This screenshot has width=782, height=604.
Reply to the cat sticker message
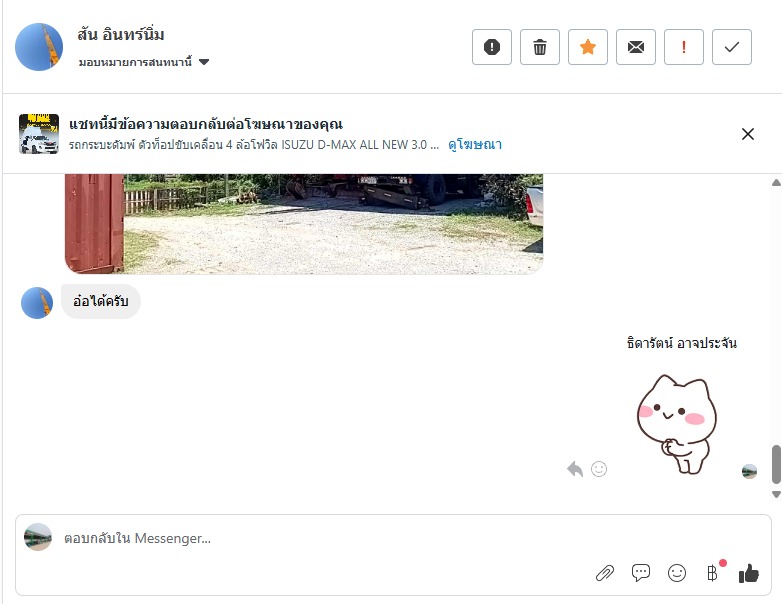pyautogui.click(x=575, y=469)
